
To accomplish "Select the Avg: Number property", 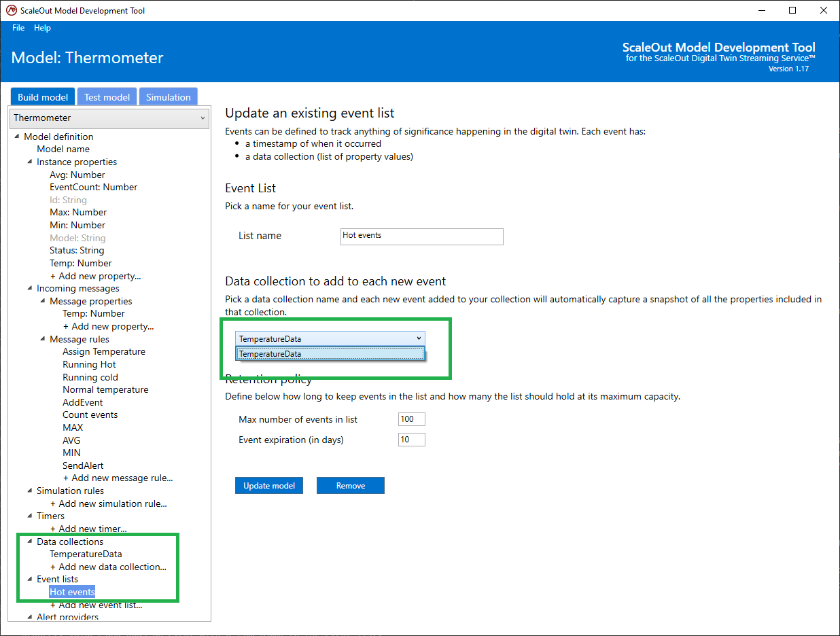I will click(x=77, y=175).
